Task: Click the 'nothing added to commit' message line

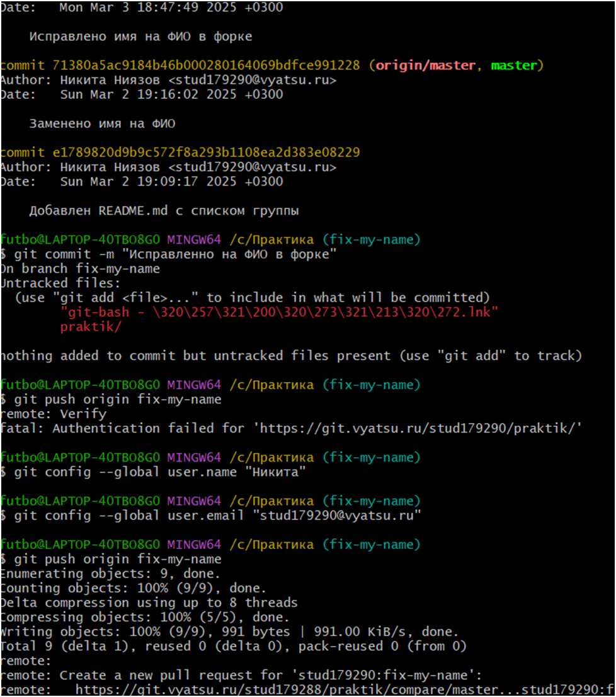Action: 290,356
